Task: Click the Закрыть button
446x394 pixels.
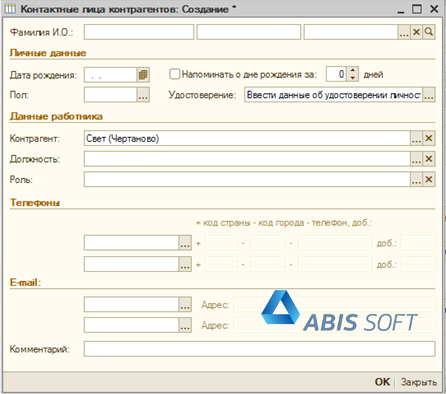Action: coord(419,382)
